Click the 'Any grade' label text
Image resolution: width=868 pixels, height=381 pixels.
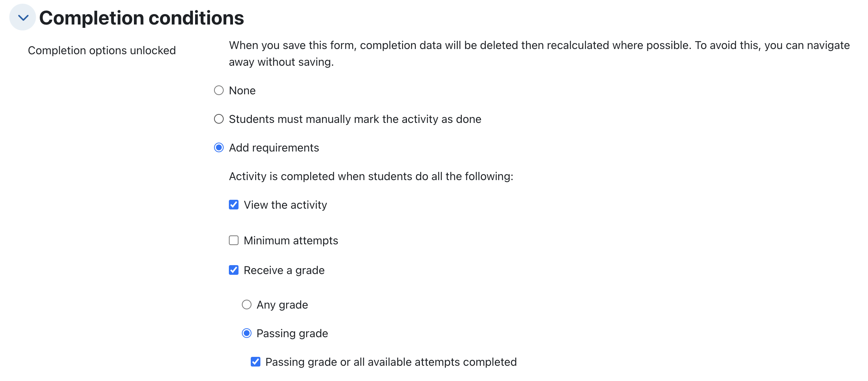[282, 305]
